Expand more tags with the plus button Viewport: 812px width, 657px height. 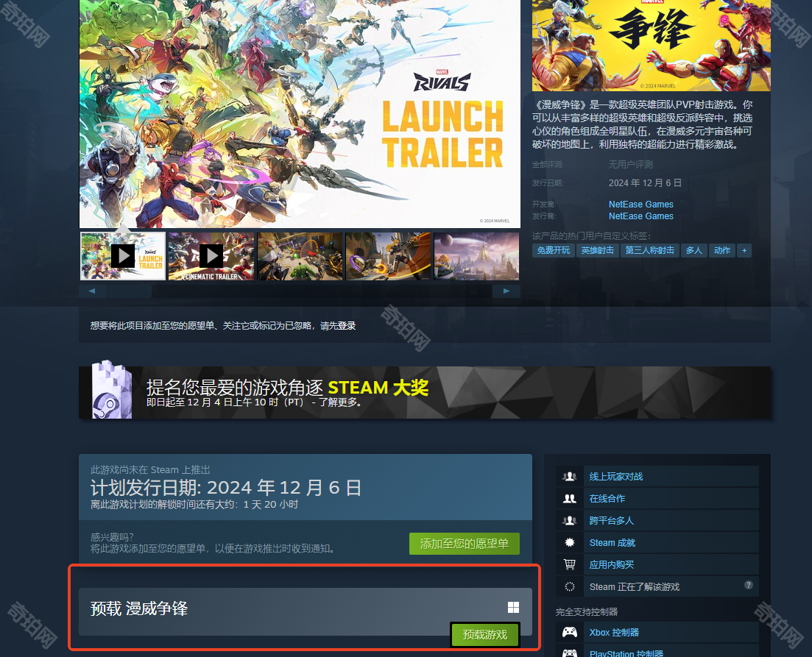[744, 251]
